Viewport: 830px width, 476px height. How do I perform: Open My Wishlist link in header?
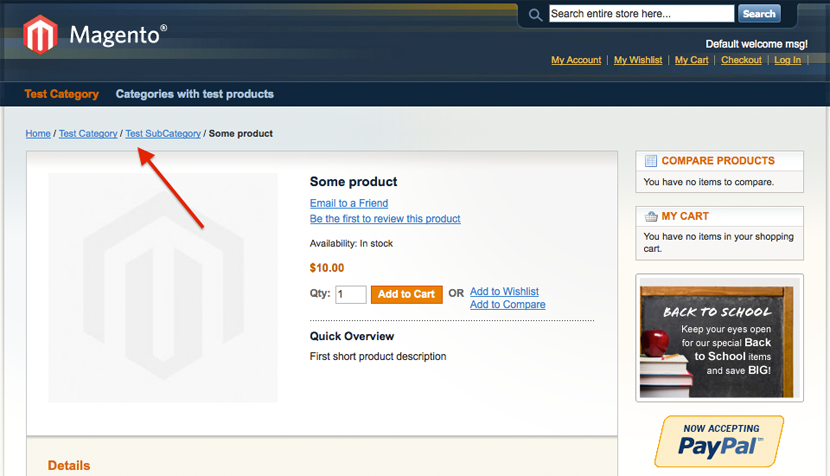638,60
